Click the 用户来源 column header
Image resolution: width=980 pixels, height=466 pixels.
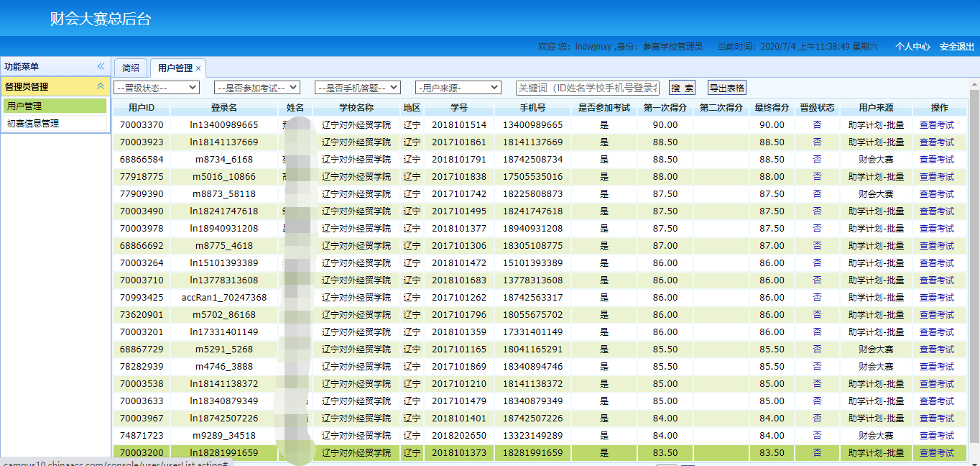[x=876, y=108]
